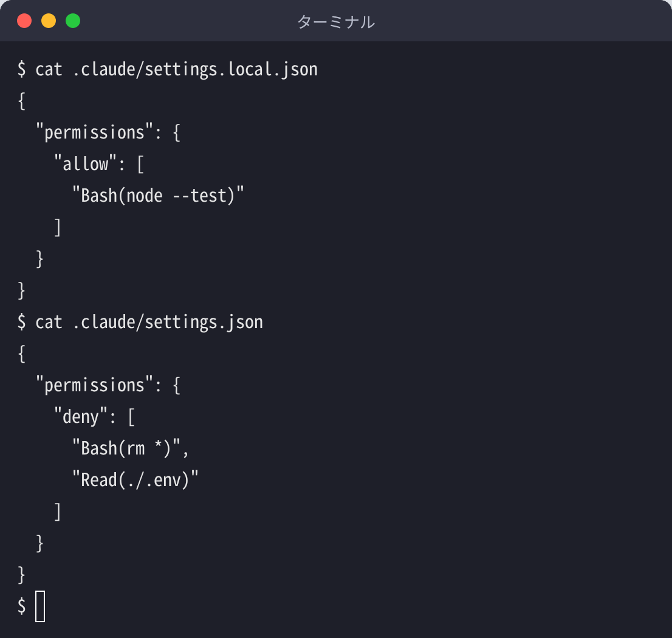
Task: Click the ターミナル window title
Action: point(336,22)
